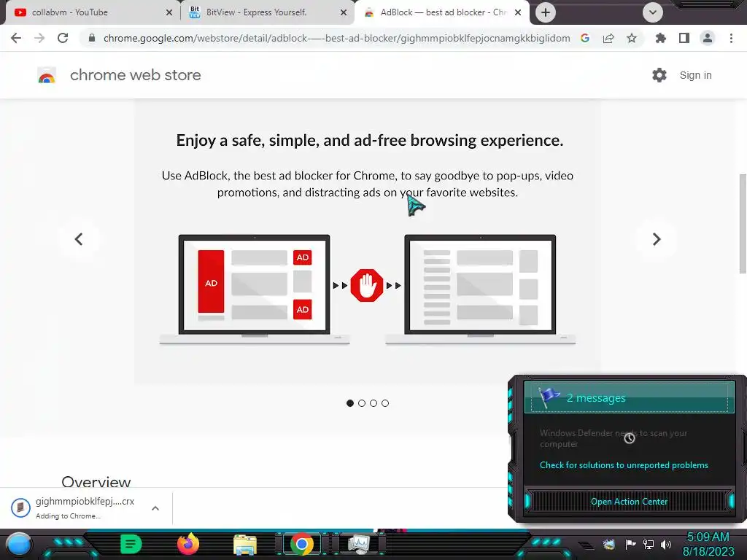The height and width of the screenshot is (560, 747).
Task: Select first carousel dot
Action: pyautogui.click(x=350, y=403)
